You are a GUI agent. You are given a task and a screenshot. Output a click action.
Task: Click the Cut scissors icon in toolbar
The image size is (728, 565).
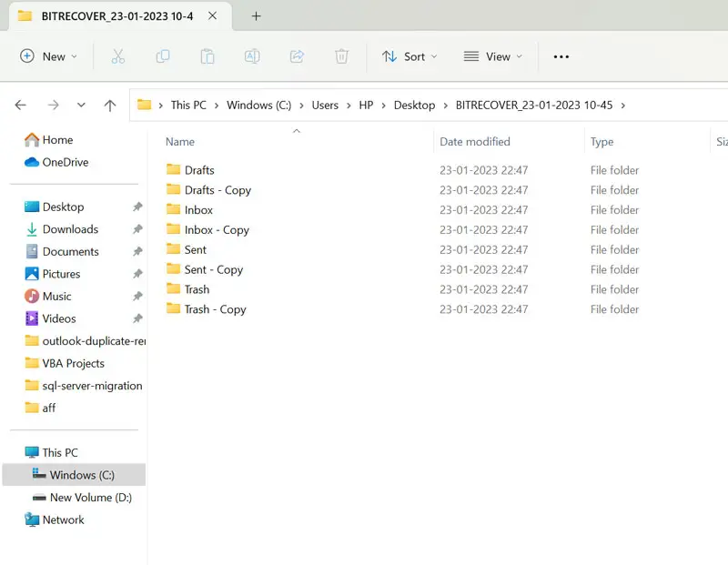tap(117, 56)
